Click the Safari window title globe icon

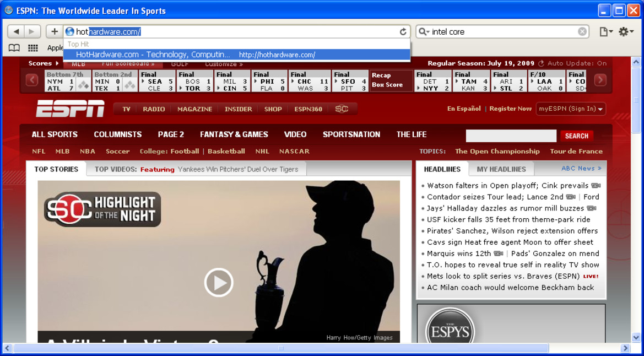[8, 10]
